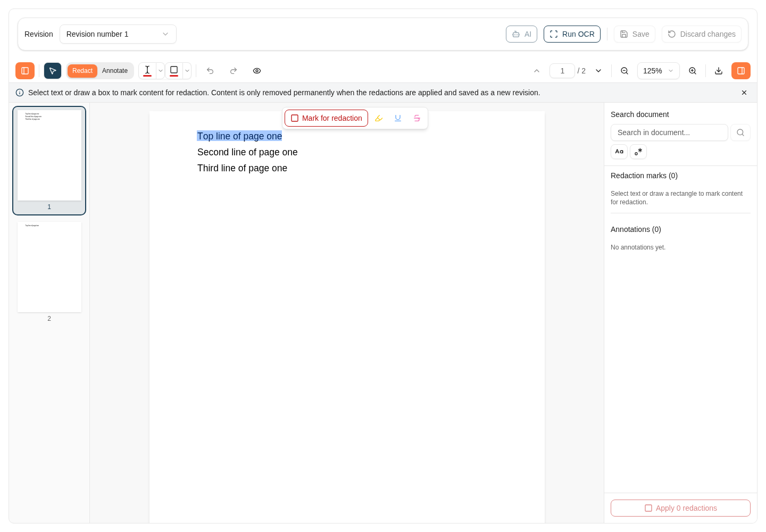This screenshot has width=766, height=532.
Task: Underline the selected text
Action: [398, 118]
